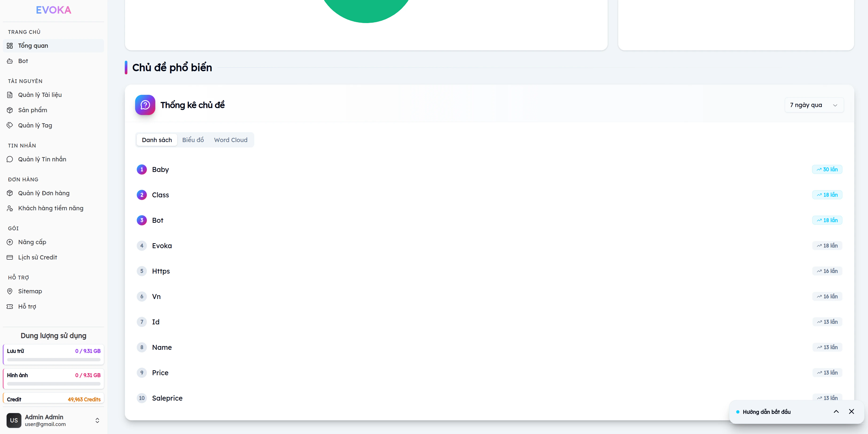Select the Danh sách tab
This screenshot has width=868, height=434.
click(x=157, y=140)
